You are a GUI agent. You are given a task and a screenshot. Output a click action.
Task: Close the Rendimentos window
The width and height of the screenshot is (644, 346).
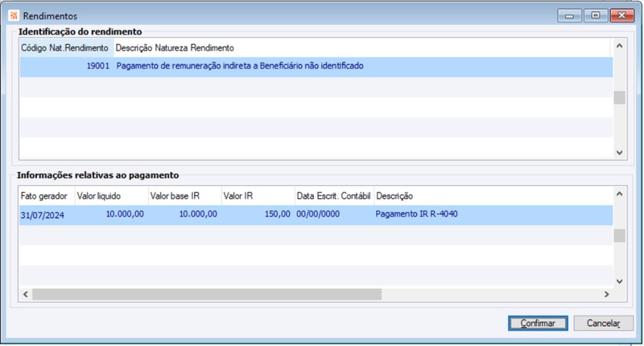pyautogui.click(x=621, y=15)
